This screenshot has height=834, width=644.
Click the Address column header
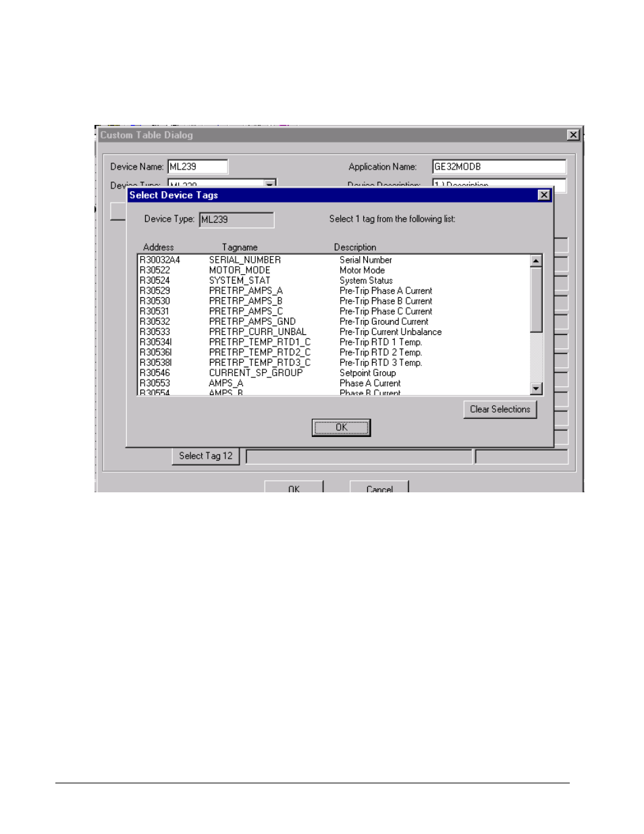[x=159, y=248]
